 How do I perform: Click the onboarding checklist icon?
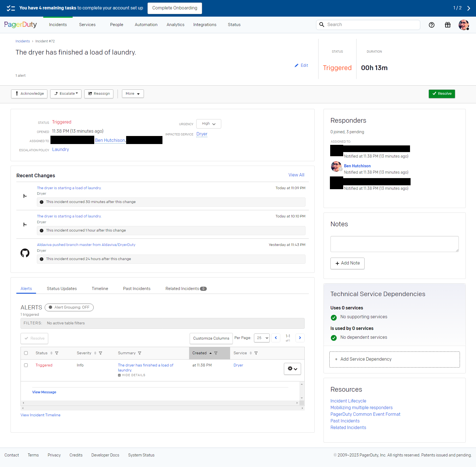11,8
